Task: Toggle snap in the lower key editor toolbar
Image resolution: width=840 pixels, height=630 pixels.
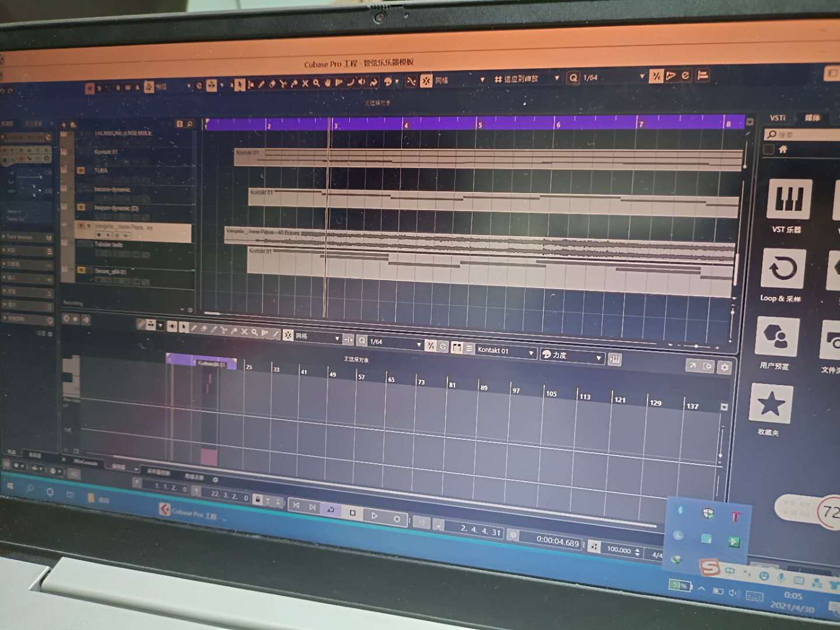Action: 288,335
